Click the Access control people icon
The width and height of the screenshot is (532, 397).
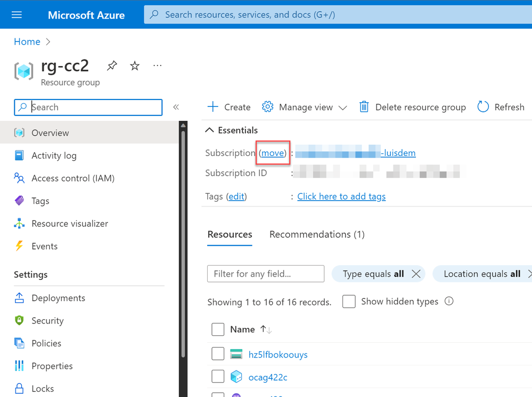tap(19, 178)
